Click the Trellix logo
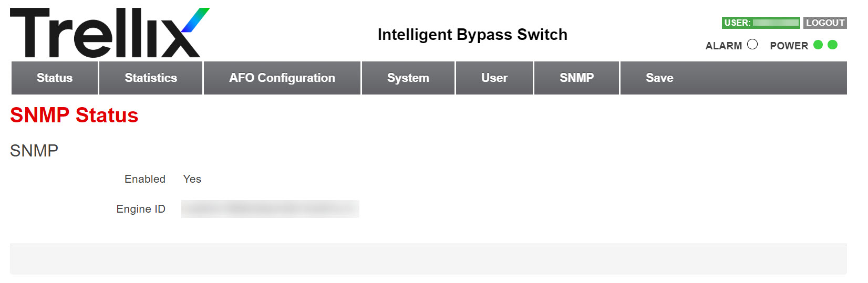This screenshot has width=868, height=283. click(110, 33)
